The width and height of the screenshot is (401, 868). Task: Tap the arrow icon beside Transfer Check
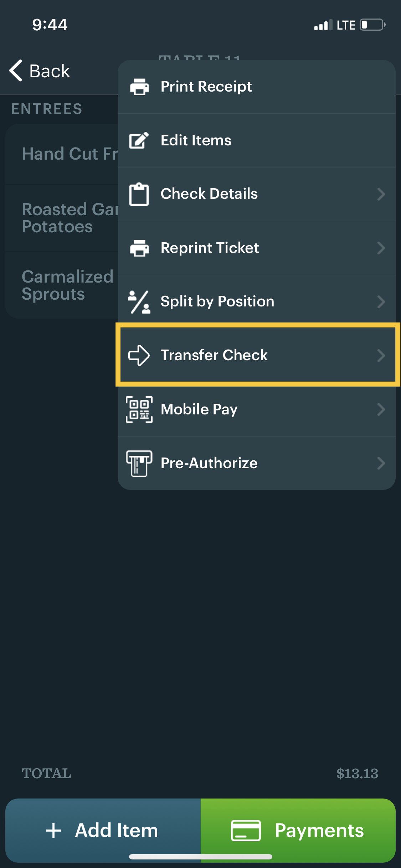coord(139,355)
